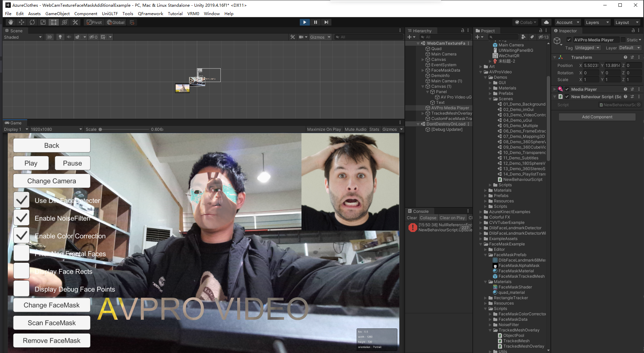Open Account dropdown
The image size is (644, 353).
point(568,22)
